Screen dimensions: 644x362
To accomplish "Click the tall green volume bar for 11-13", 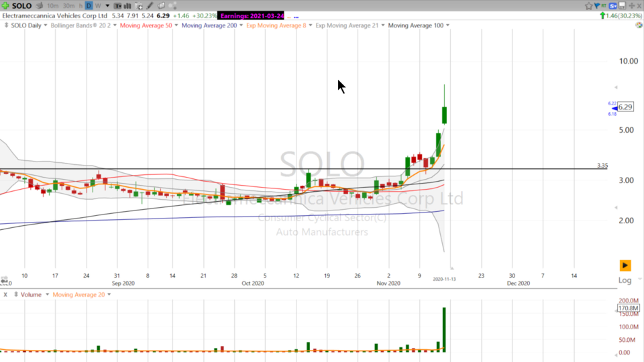I will pos(444,330).
